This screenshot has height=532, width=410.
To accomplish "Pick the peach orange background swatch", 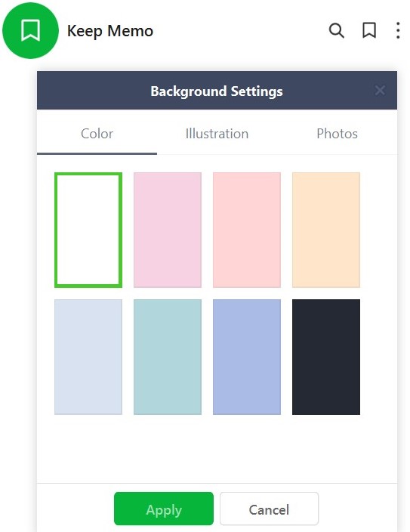I will [326, 230].
